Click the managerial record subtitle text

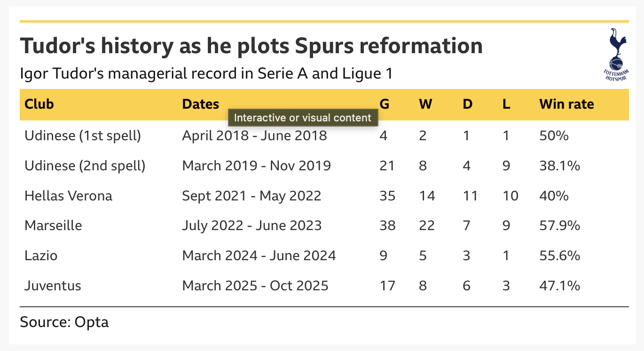[x=206, y=73]
